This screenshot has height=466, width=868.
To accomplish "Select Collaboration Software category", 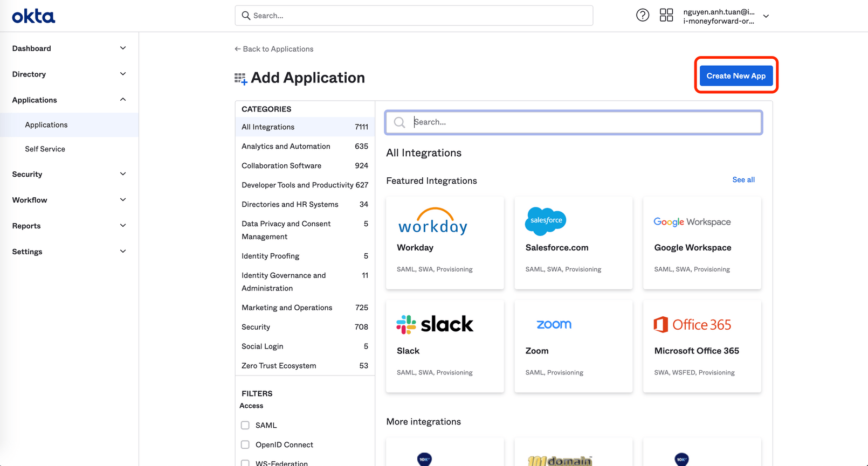I will coord(305,166).
